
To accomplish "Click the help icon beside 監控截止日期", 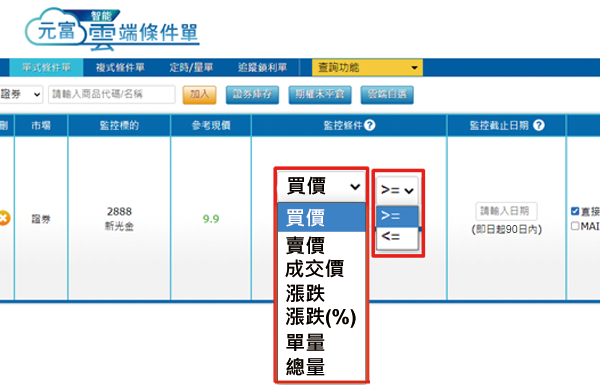I will [x=539, y=125].
